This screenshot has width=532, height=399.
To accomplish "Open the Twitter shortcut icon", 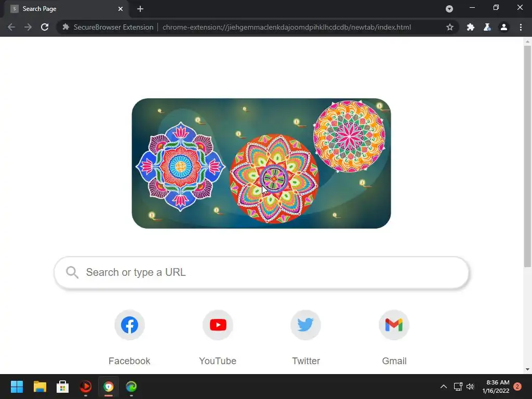I will click(x=305, y=325).
